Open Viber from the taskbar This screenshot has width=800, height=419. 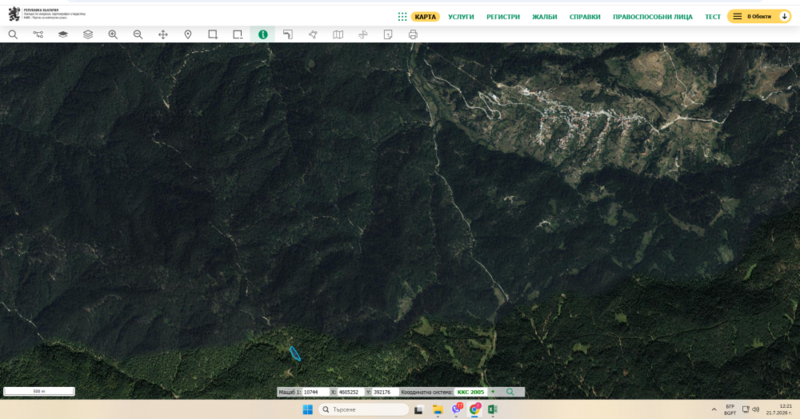tap(456, 409)
